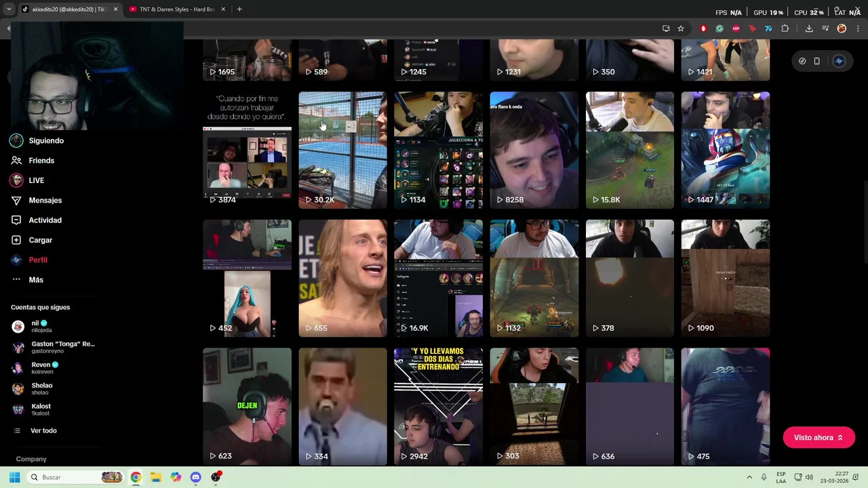Bookmark this page with star icon
The width and height of the screenshot is (868, 488).
tap(681, 28)
